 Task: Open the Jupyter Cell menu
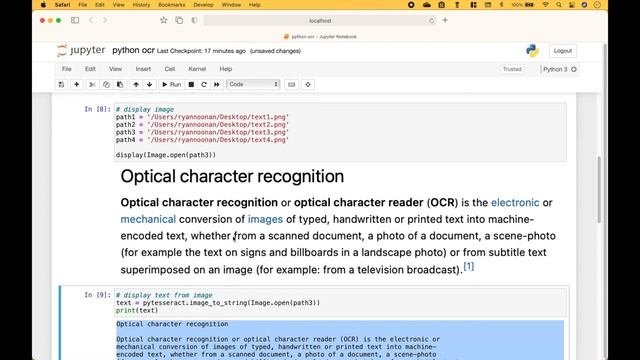(170, 69)
